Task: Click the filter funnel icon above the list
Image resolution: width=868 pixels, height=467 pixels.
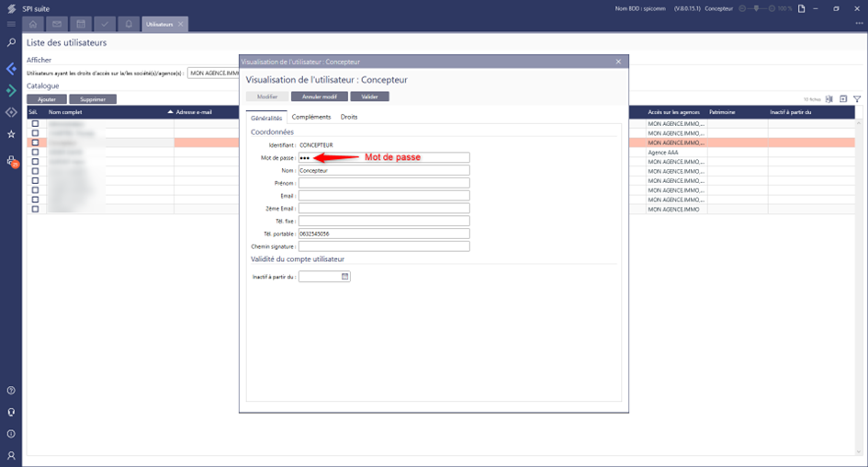Action: (856, 99)
